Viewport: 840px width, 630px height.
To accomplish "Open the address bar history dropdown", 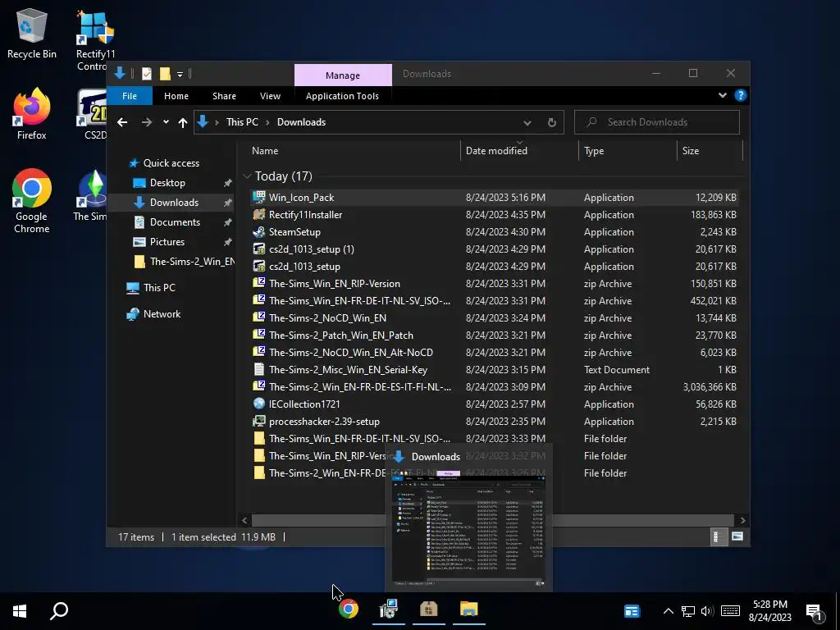I will (x=527, y=123).
